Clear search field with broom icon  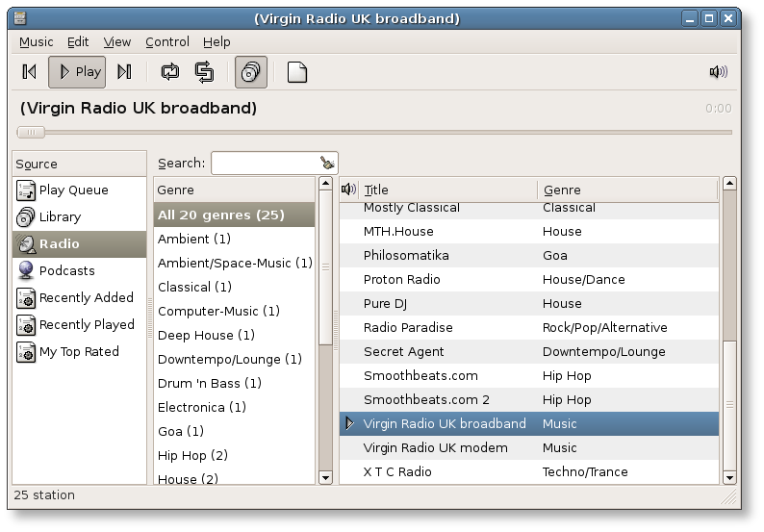[x=327, y=164]
